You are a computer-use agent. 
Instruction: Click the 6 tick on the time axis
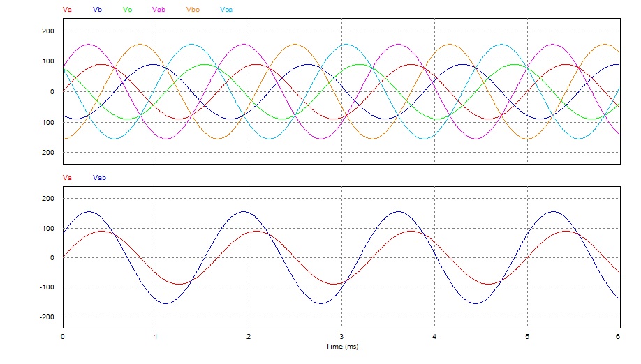[x=618, y=337]
